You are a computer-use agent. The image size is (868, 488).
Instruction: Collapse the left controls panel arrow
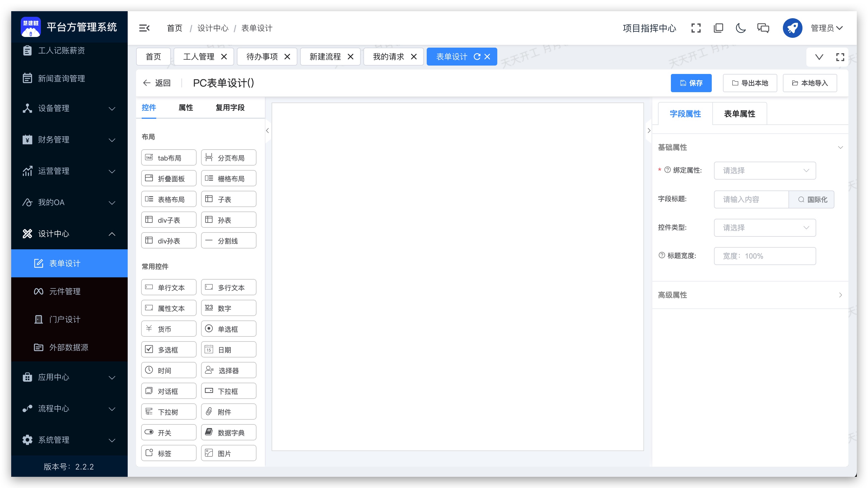coord(268,131)
